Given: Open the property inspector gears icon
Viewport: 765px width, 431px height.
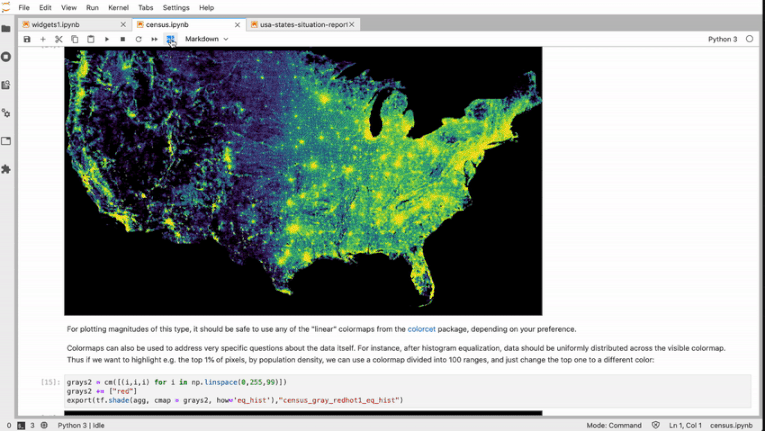Looking at the screenshot, I should 6,113.
